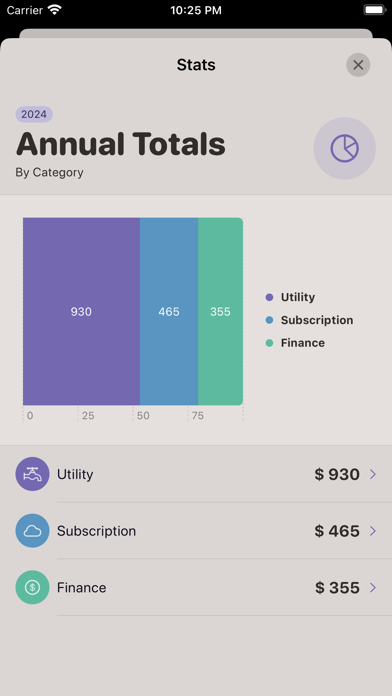Tap the Utility legend dot
This screenshot has height=696, width=392.
[269, 297]
